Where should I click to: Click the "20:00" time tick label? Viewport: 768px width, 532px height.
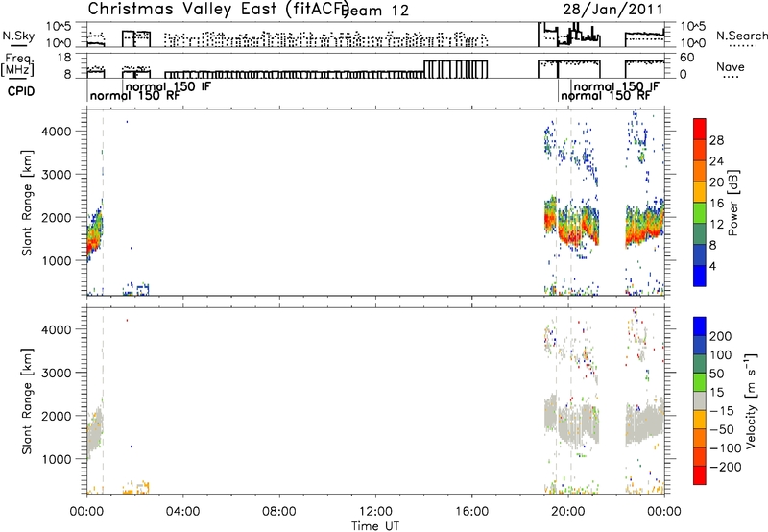568,512
